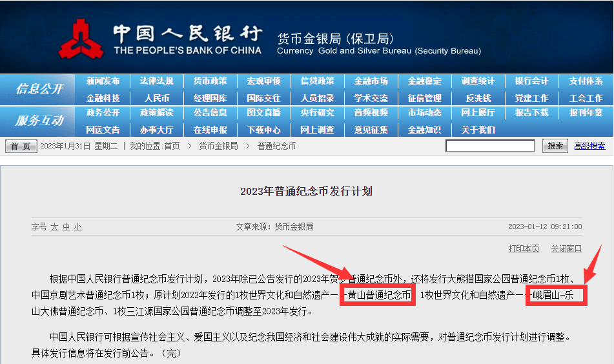Select 学术交流 in navigation

click(x=371, y=98)
